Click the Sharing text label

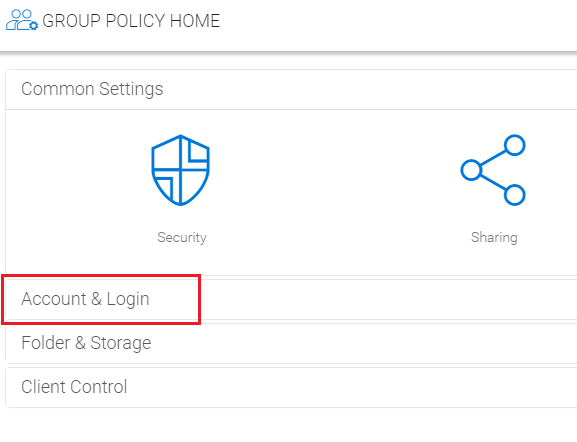(x=494, y=238)
